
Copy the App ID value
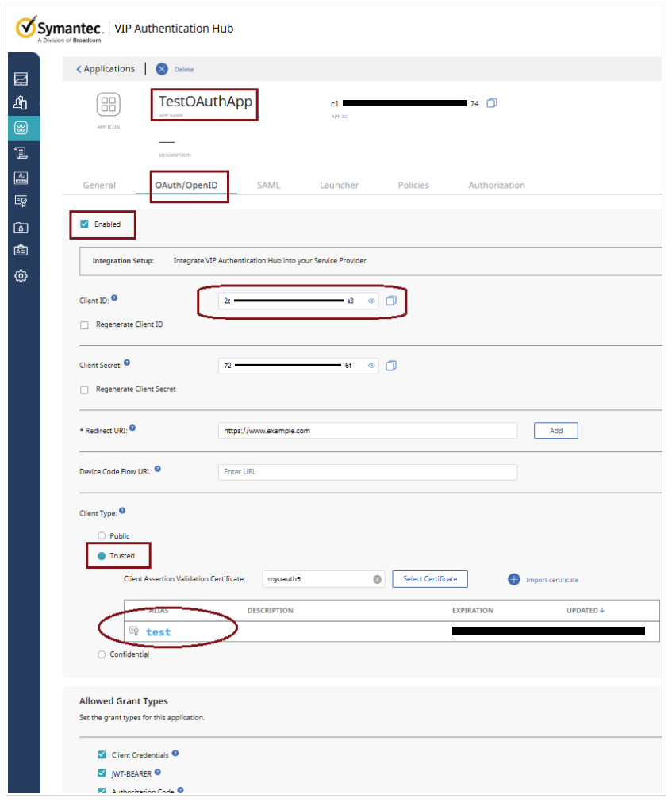click(492, 103)
